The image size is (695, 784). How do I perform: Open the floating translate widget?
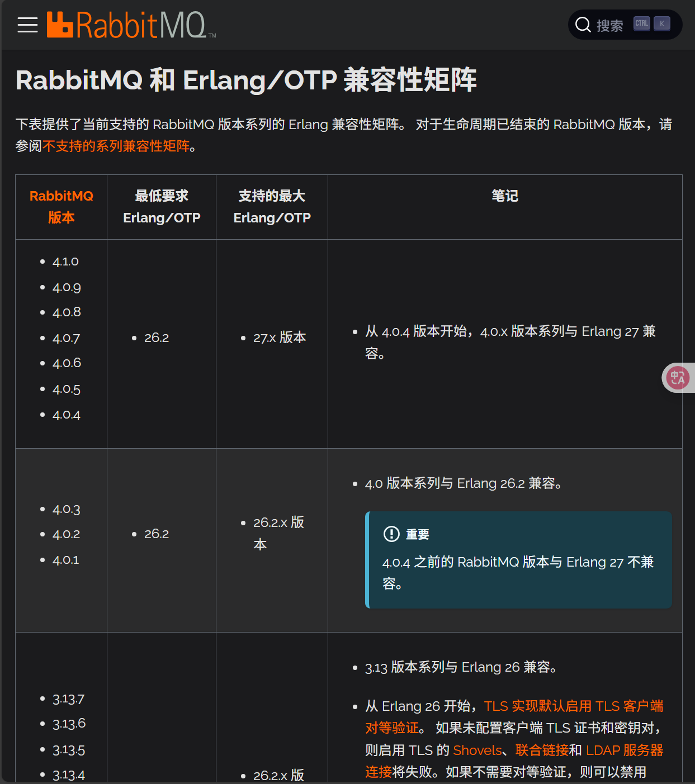click(678, 378)
